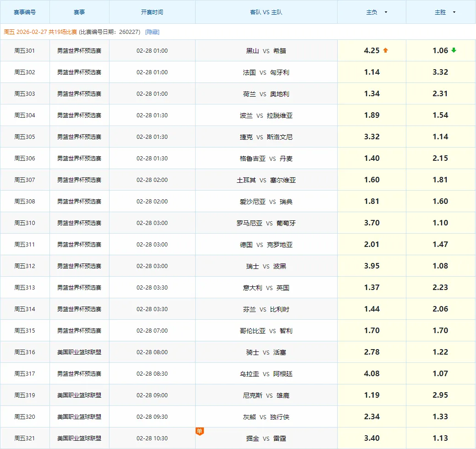This screenshot has height=449, width=476.
Task: Click 男篮世界杯预选赛 league in the 周五310 row
Action: tap(79, 223)
